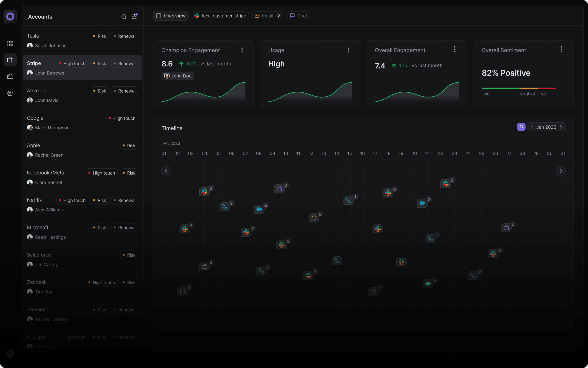Select the Microsoft account
This screenshot has height=368, width=588.
[82, 232]
